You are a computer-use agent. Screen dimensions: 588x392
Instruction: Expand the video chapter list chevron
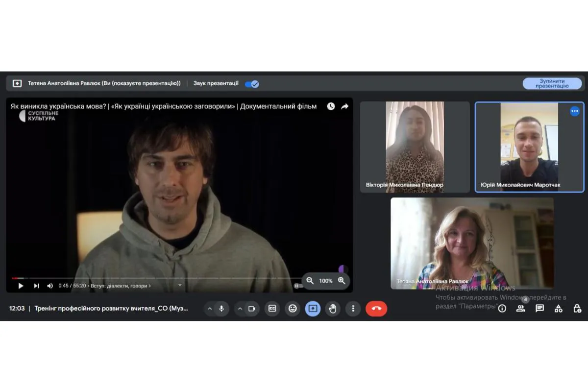(180, 285)
